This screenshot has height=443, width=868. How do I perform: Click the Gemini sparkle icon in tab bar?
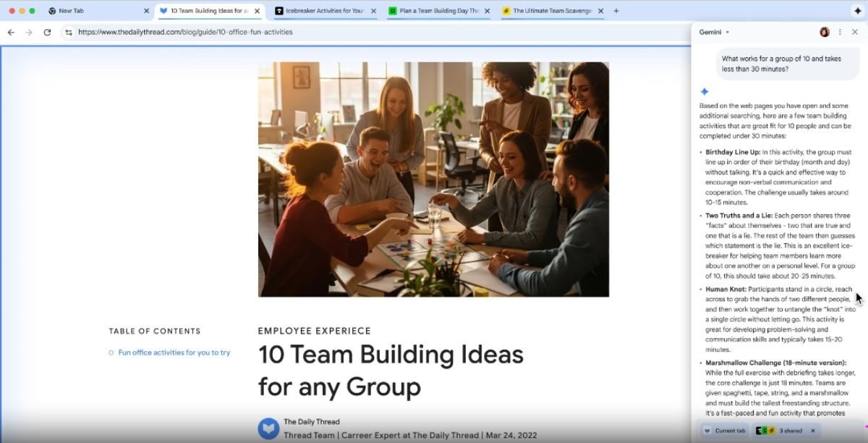(x=857, y=11)
